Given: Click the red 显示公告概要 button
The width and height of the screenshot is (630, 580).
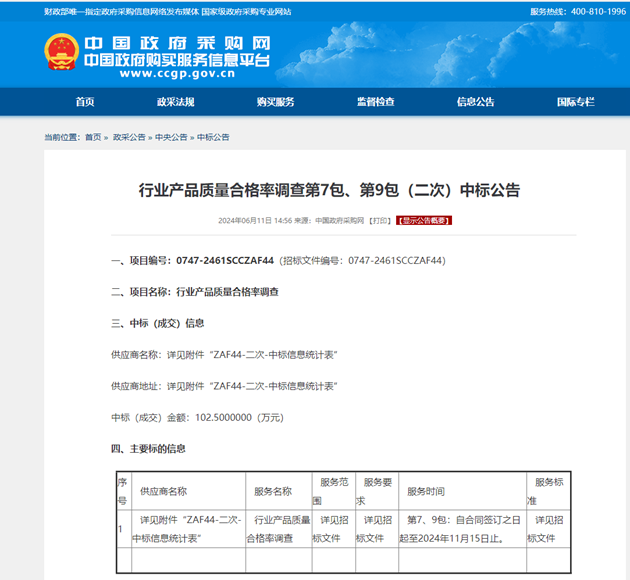Looking at the screenshot, I should [x=424, y=221].
